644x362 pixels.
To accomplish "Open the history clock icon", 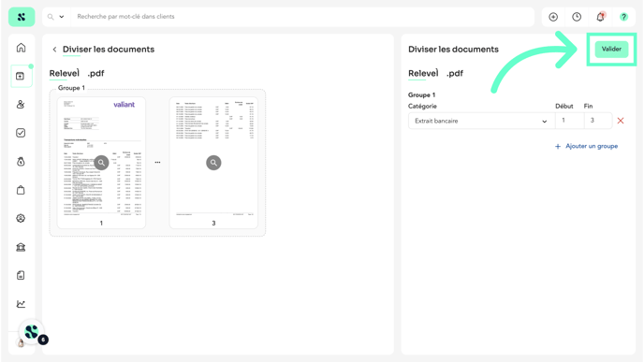I will click(577, 17).
